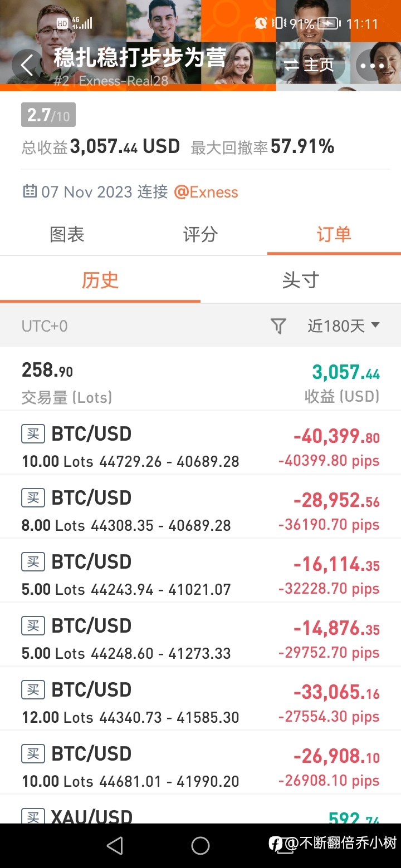Tap the Android back navigation triangle

coord(115,846)
